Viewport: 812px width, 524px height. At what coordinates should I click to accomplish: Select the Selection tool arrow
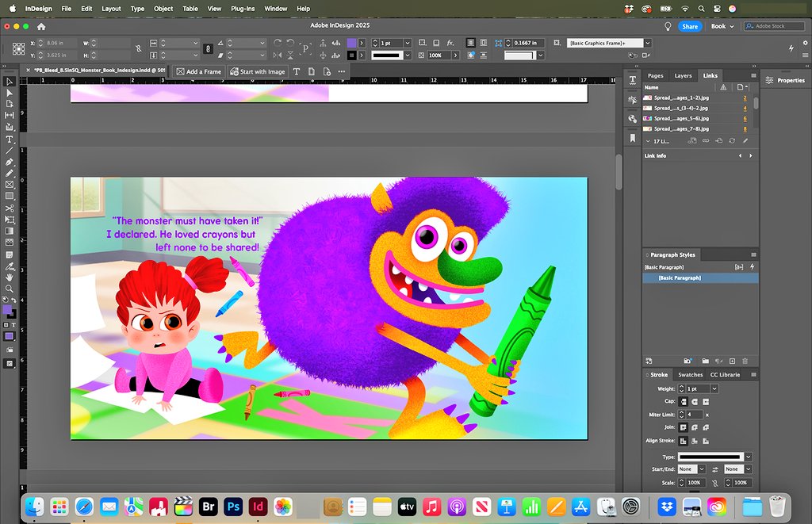tap(10, 82)
